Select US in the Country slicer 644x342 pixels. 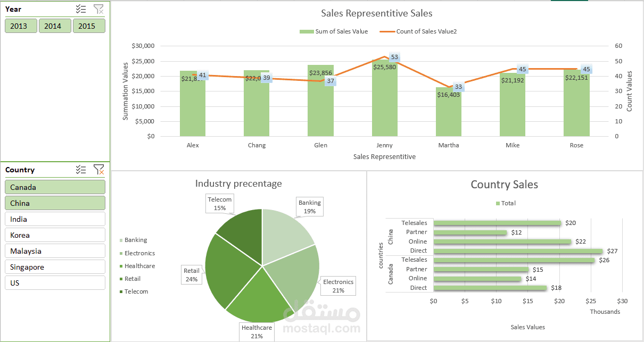(55, 282)
